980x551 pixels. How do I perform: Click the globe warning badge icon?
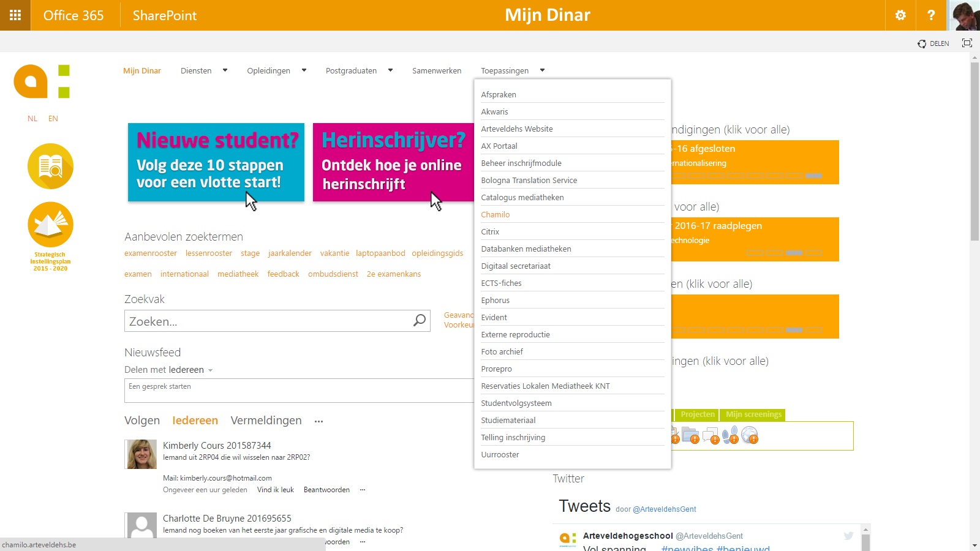tap(750, 436)
